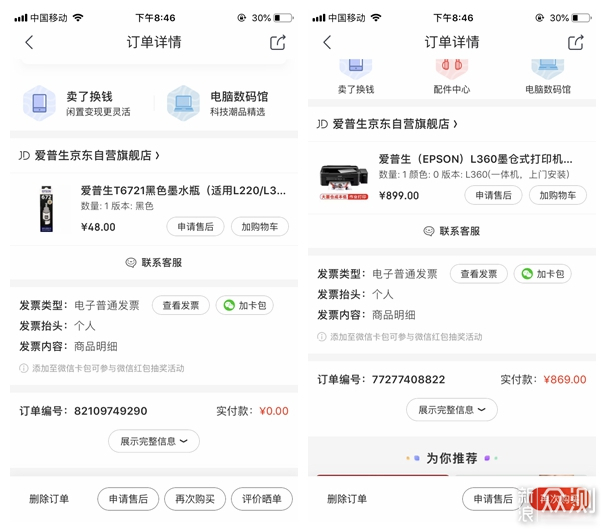Tap back arrow in the T6721 ink order
The width and height of the screenshot is (606, 532).
coord(29,42)
